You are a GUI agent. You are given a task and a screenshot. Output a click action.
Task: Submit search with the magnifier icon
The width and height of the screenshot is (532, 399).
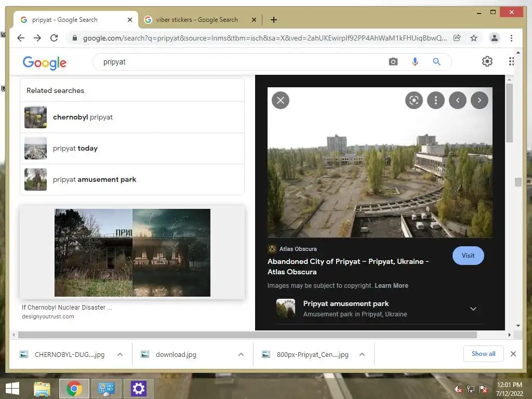click(436, 62)
